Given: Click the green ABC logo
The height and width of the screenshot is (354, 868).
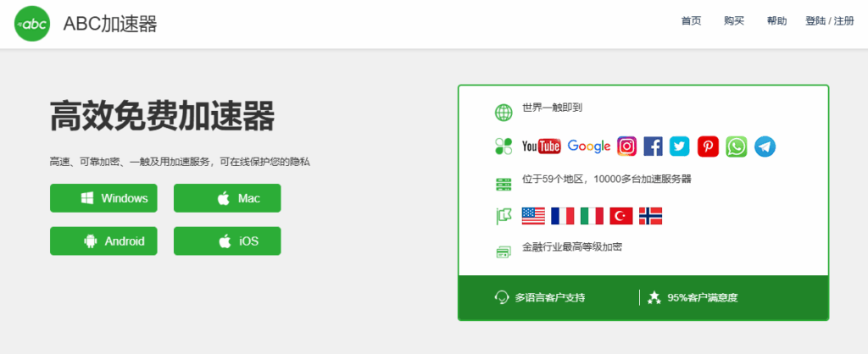Looking at the screenshot, I should 34,24.
